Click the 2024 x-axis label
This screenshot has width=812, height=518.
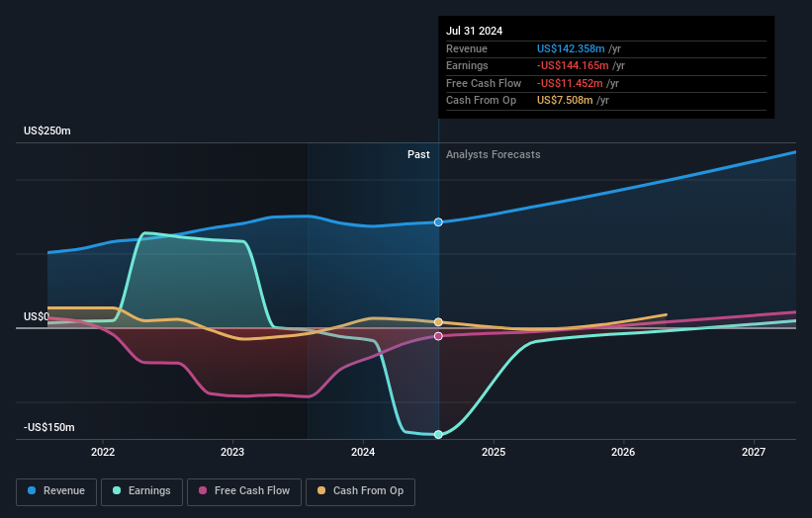click(363, 452)
